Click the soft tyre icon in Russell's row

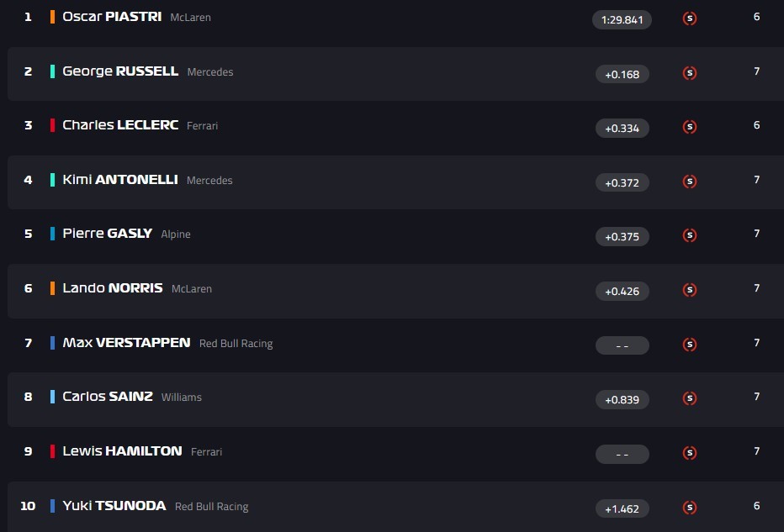[690, 73]
